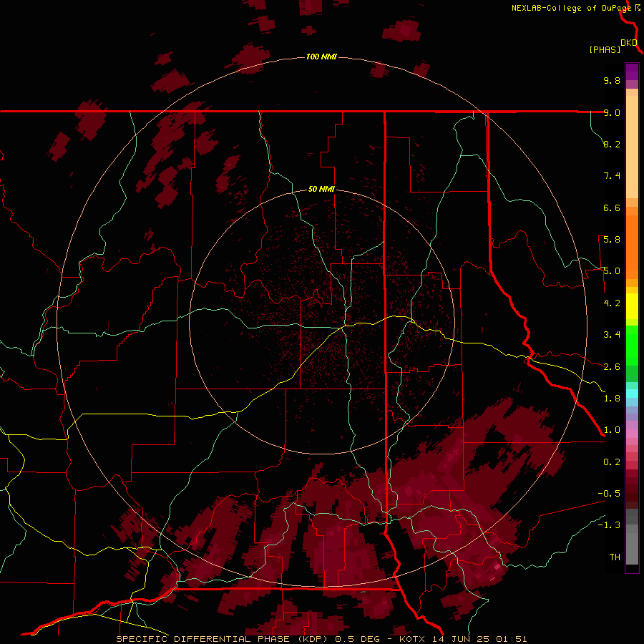Pick the cyan color segment near 1.8
This screenshot has width=644, height=644.
coord(632,394)
